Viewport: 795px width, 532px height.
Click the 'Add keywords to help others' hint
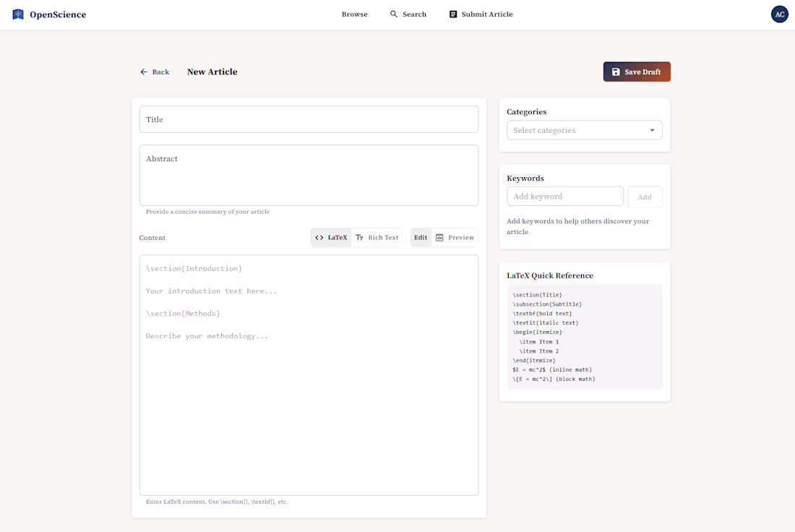(x=578, y=226)
